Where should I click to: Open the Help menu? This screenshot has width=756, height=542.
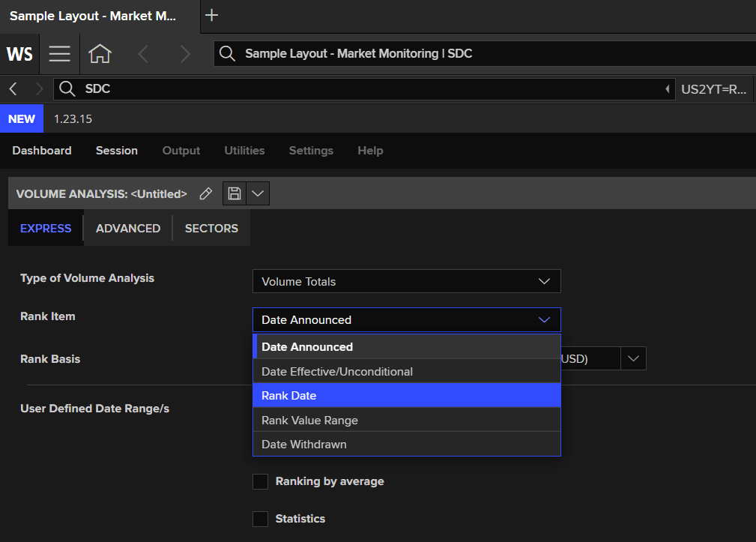pos(370,151)
